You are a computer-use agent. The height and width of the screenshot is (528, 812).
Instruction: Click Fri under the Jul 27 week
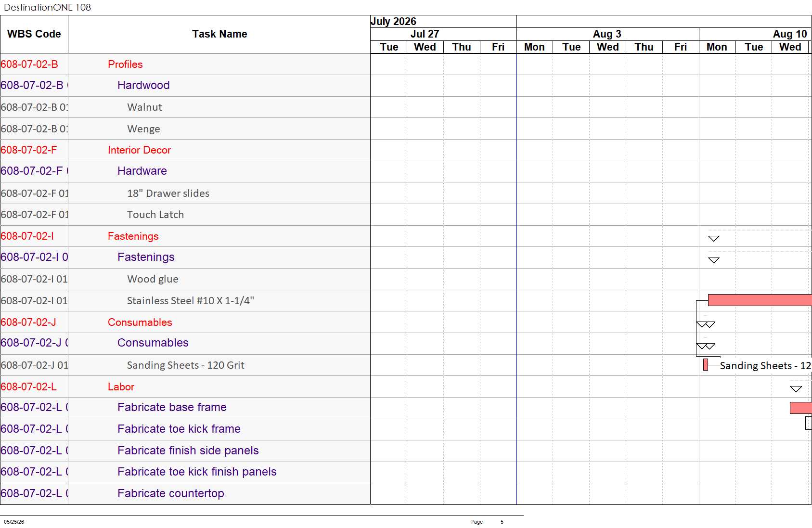[x=498, y=47]
